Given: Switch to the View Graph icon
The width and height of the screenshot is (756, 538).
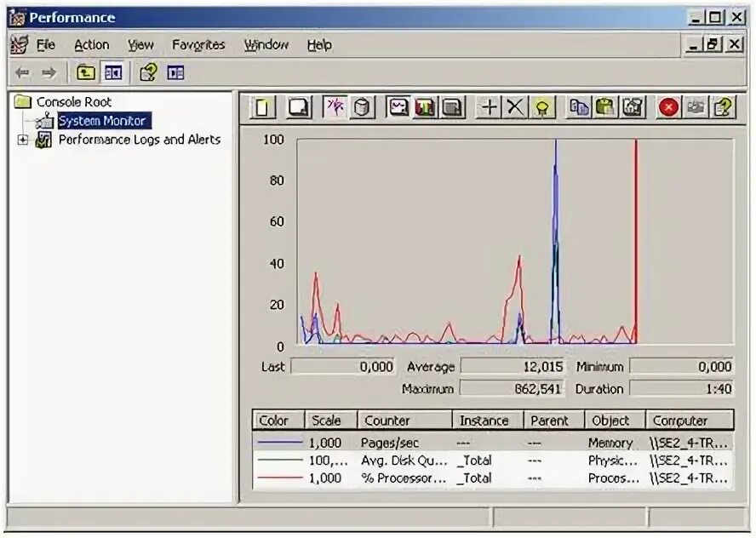Looking at the screenshot, I should pyautogui.click(x=398, y=107).
